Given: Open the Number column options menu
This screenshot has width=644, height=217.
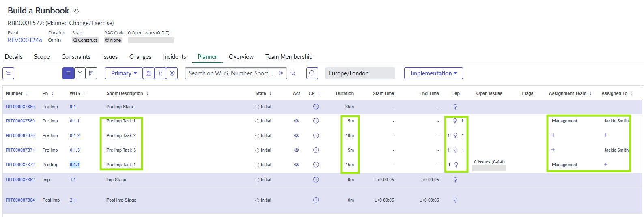Looking at the screenshot, I should point(27,93).
